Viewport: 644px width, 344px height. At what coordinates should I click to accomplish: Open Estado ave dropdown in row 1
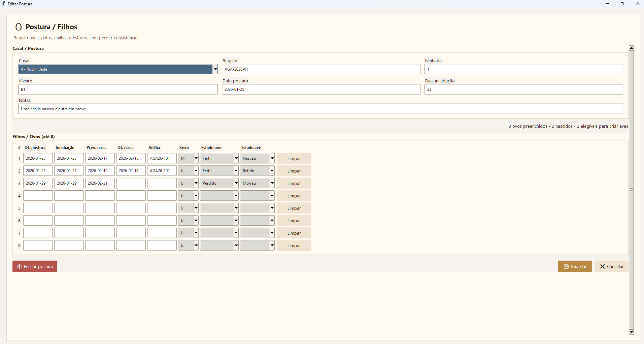[272, 158]
